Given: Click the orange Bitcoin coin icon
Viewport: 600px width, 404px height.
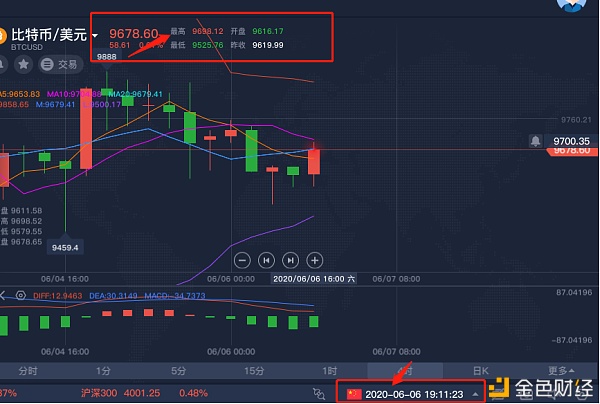Looking at the screenshot, I should coord(3,36).
